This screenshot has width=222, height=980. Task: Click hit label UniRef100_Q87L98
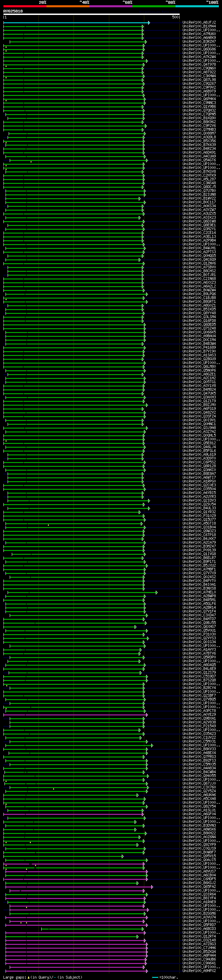tap(199, 80)
